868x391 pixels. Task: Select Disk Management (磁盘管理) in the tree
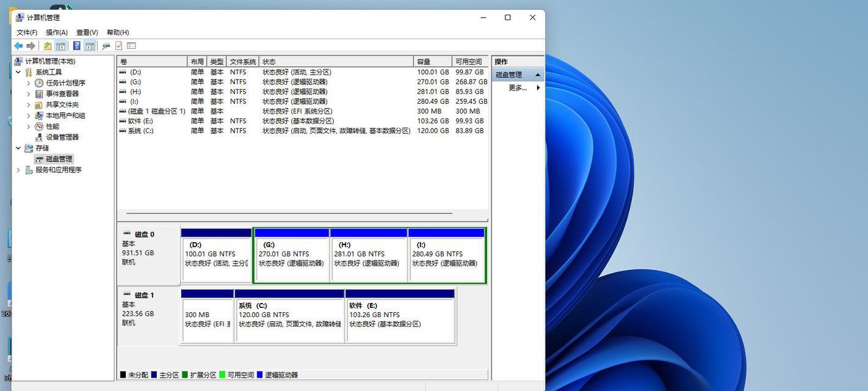click(59, 159)
